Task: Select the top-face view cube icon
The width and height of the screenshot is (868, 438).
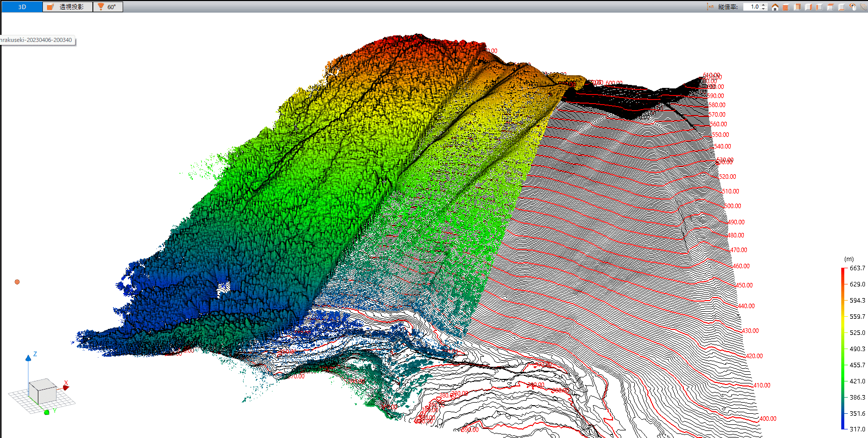Action: (x=830, y=7)
